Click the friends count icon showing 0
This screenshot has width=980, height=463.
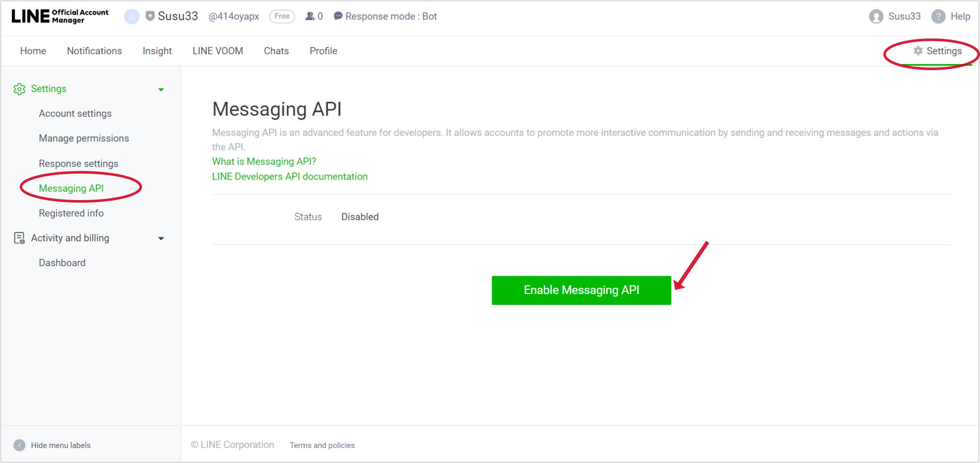coord(309,16)
